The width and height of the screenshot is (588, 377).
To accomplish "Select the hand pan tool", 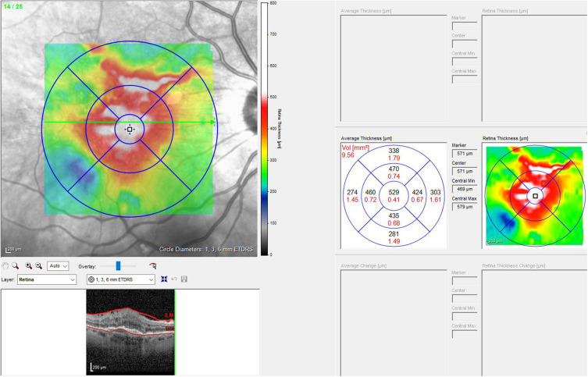I will 6,265.
